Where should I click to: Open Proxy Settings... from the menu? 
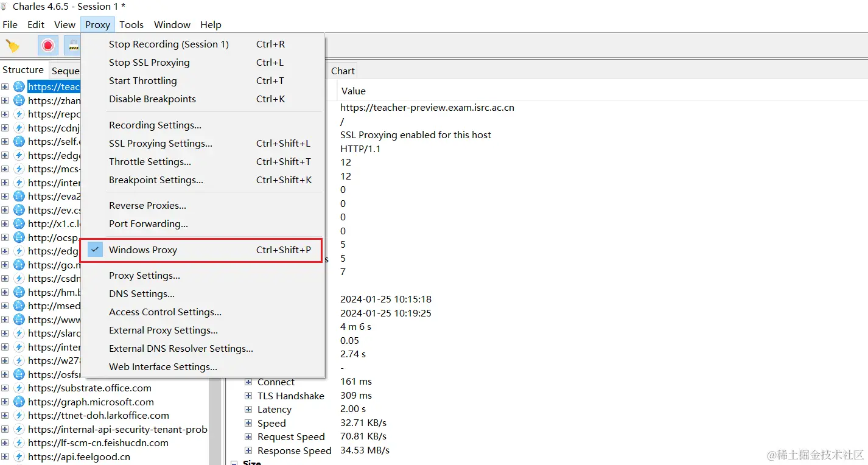point(203,275)
